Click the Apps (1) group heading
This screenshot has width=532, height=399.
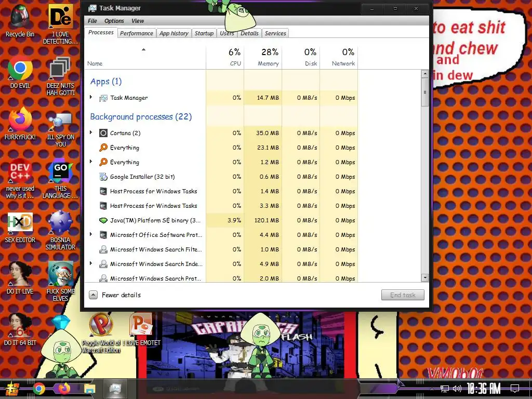click(x=106, y=82)
